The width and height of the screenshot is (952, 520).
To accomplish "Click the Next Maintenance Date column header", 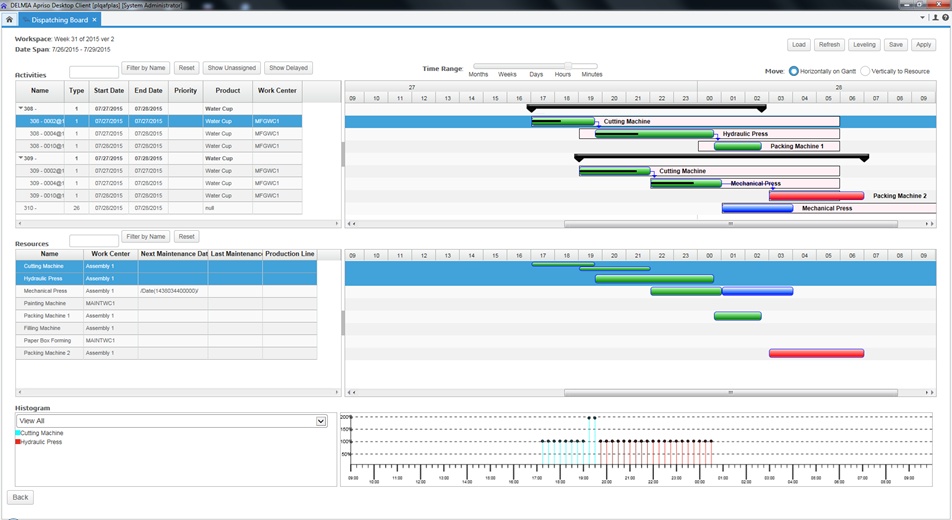I will [173, 254].
